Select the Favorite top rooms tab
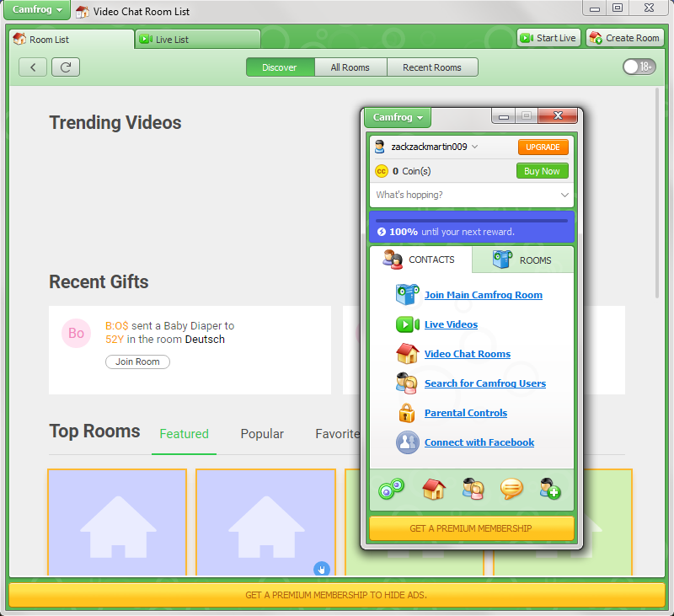This screenshot has height=616, width=674. click(338, 434)
